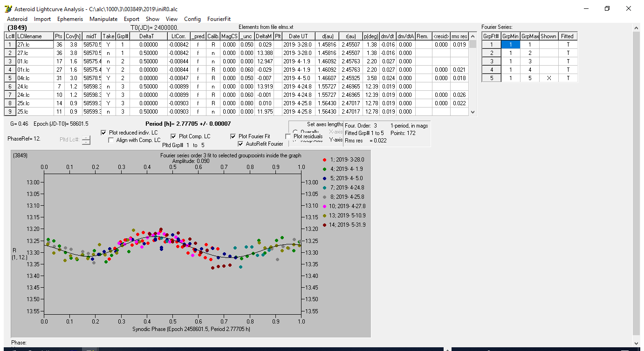The height and width of the screenshot is (351, 644).
Task: Select row 9 header for 25.lc
Action: 10,111
